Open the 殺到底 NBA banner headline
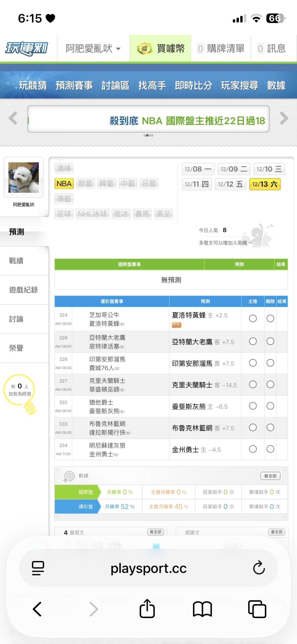This screenshot has height=644, width=297. [187, 121]
